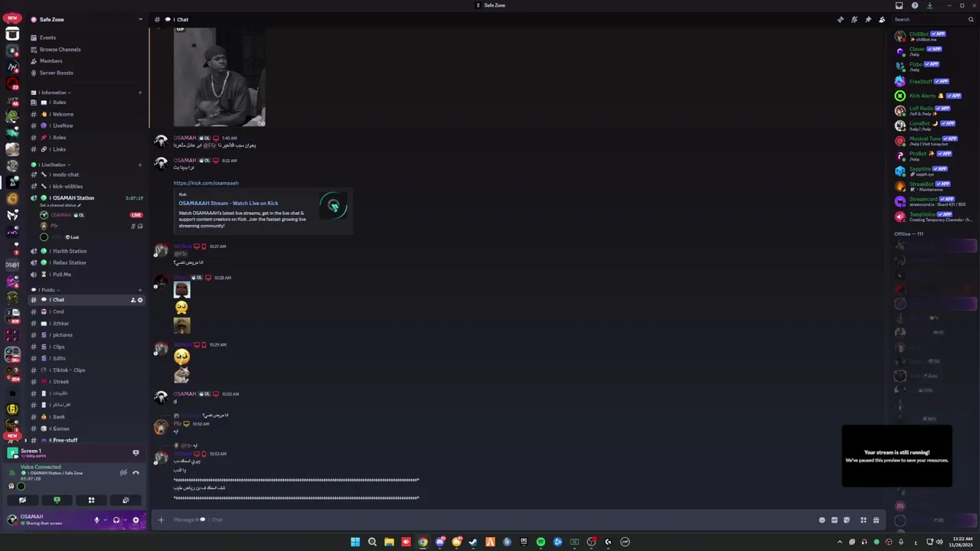View ChillBot profile in member list

(x=934, y=36)
